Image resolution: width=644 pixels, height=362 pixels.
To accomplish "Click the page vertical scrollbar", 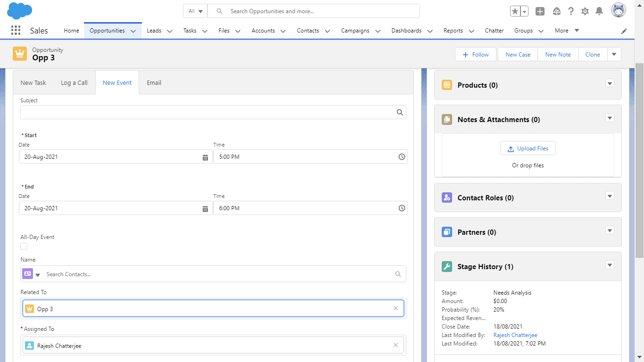I will (x=639, y=160).
